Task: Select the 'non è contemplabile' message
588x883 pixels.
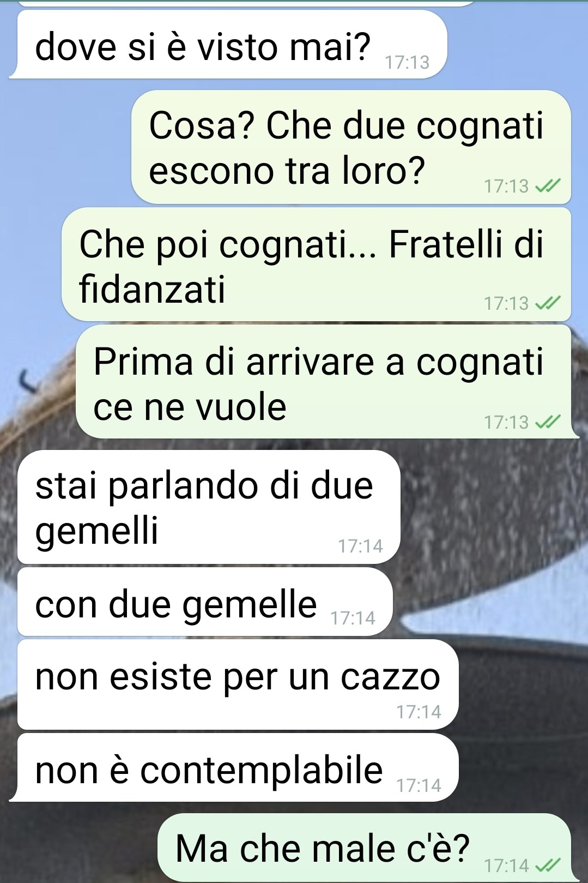Action: click(x=234, y=767)
